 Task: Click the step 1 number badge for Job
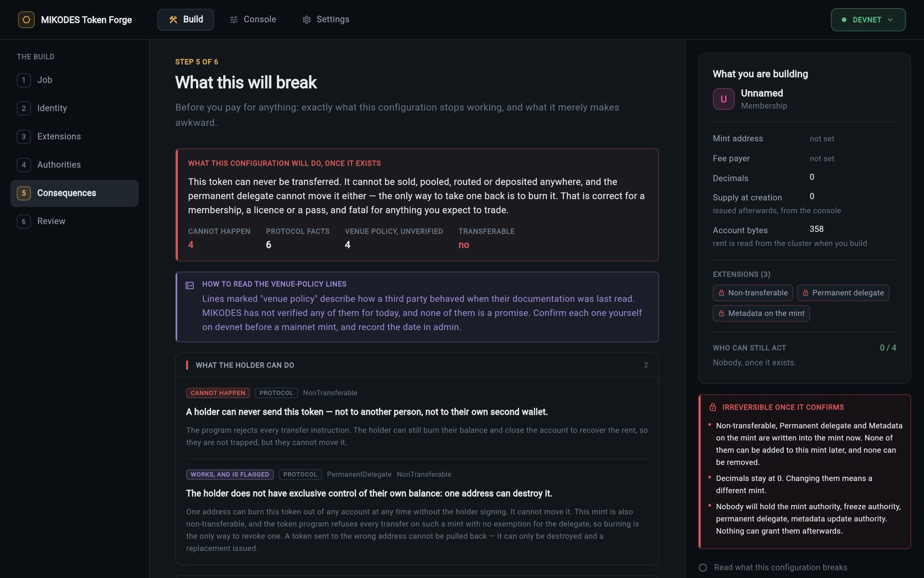24,80
